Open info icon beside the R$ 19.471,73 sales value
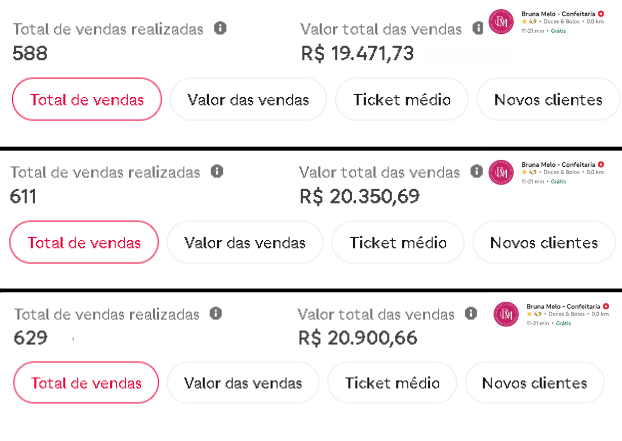Viewport: 622px width, 441px height. [x=478, y=28]
